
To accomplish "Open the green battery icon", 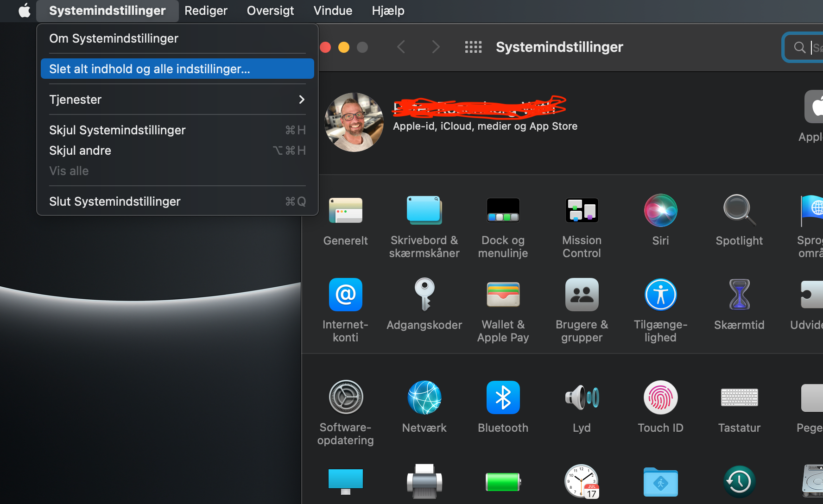I will pyautogui.click(x=503, y=482).
